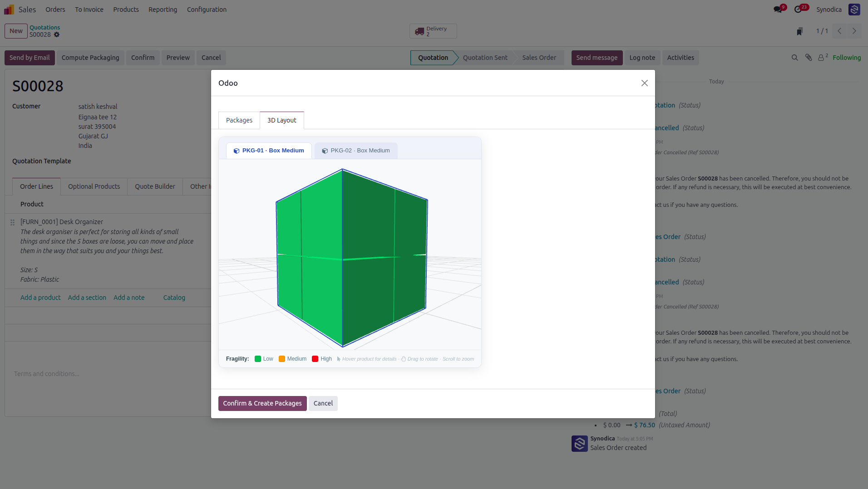Click the Preview button

(x=178, y=58)
